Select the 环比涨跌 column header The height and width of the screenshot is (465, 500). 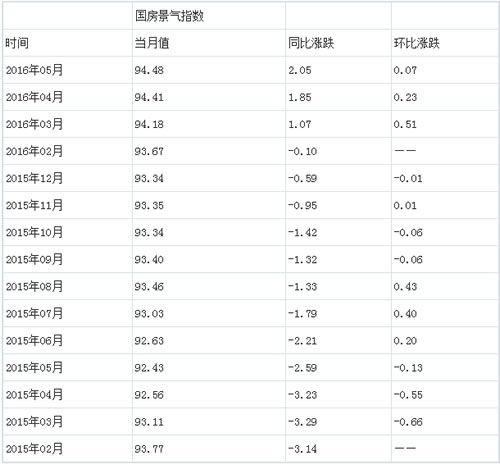416,43
